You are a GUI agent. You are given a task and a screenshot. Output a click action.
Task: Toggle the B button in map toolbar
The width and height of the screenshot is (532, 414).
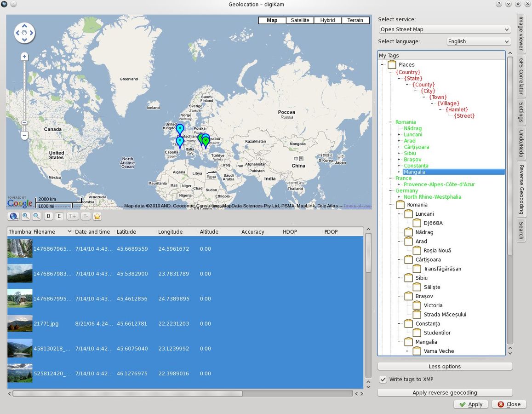[48, 216]
